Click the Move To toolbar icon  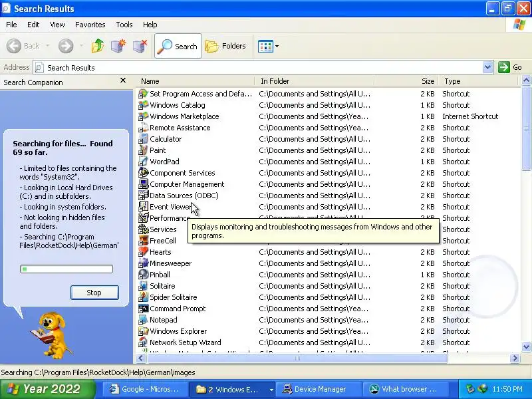(118, 46)
